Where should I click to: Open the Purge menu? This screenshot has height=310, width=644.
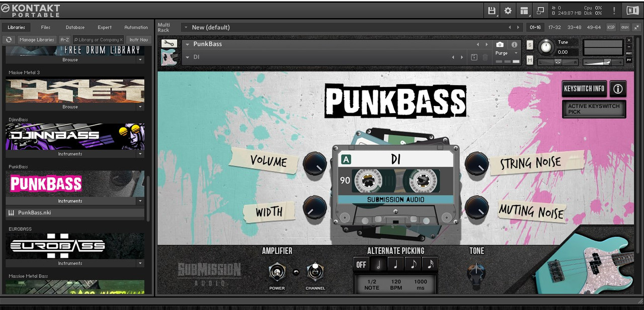point(507,53)
